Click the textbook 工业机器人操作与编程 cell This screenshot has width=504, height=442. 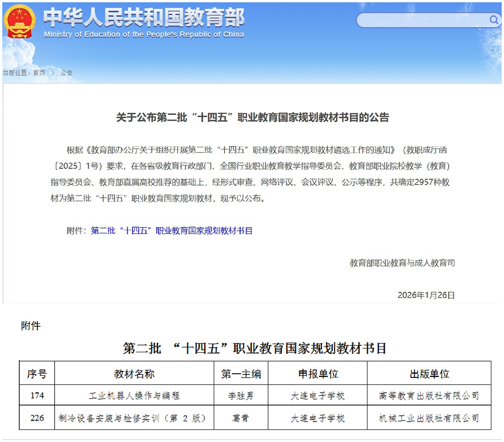[134, 395]
